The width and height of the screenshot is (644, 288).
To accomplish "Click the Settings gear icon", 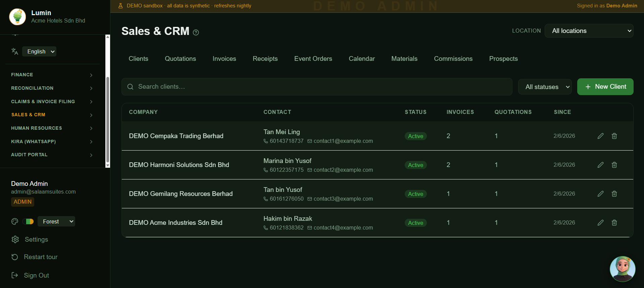I will (x=15, y=239).
